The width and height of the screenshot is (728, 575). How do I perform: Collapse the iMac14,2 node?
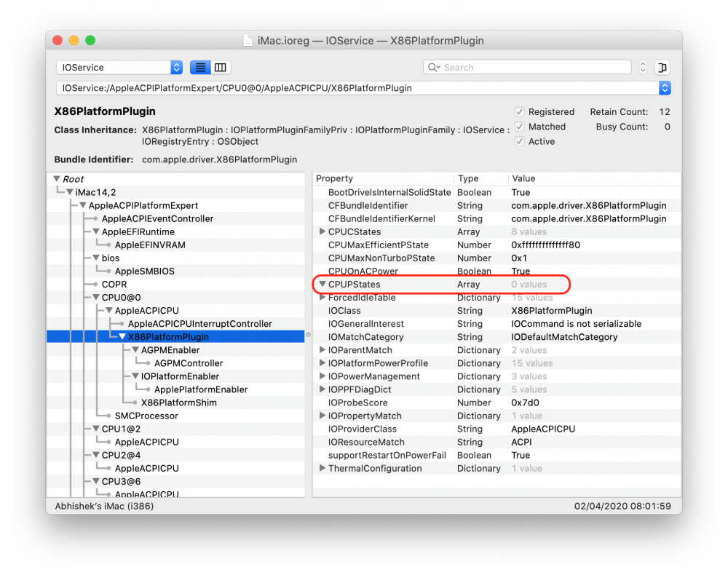click(x=70, y=191)
